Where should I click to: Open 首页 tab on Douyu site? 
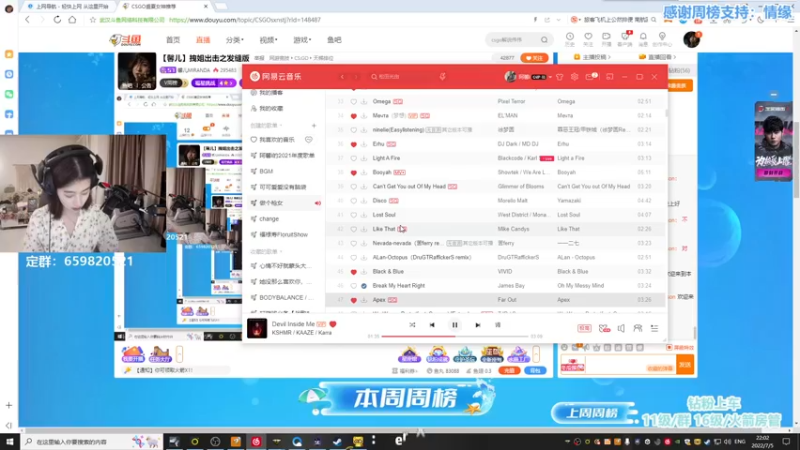[x=173, y=40]
